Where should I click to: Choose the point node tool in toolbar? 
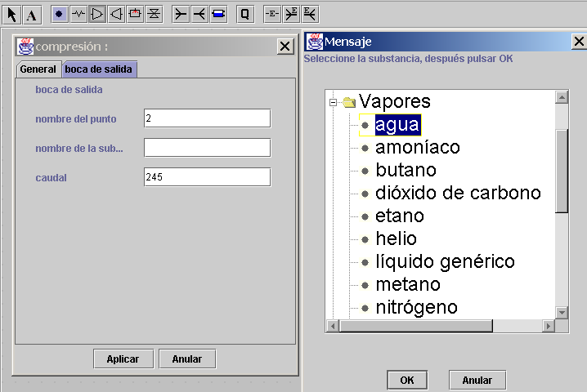tap(59, 14)
